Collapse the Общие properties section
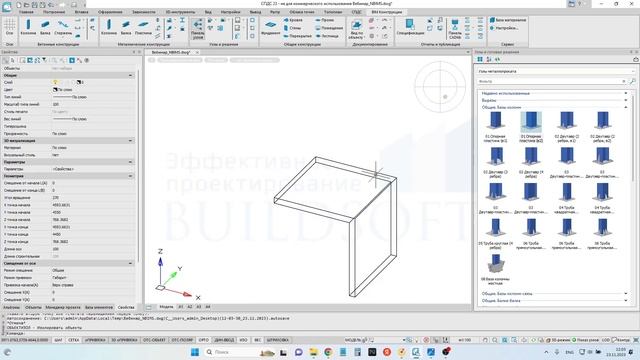This screenshot has height=360, width=640. [x=131, y=76]
